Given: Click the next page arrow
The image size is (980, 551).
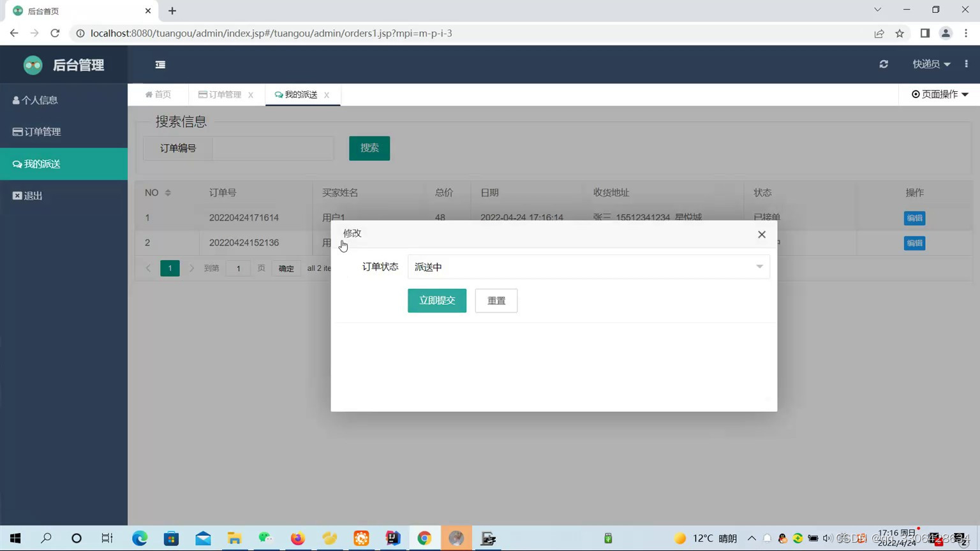Looking at the screenshot, I should 191,268.
